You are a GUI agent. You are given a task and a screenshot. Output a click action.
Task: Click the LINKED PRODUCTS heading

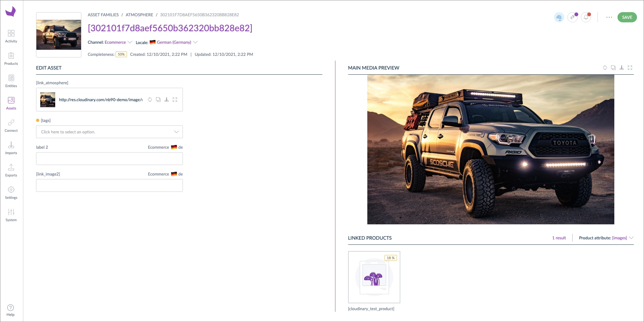(x=370, y=238)
